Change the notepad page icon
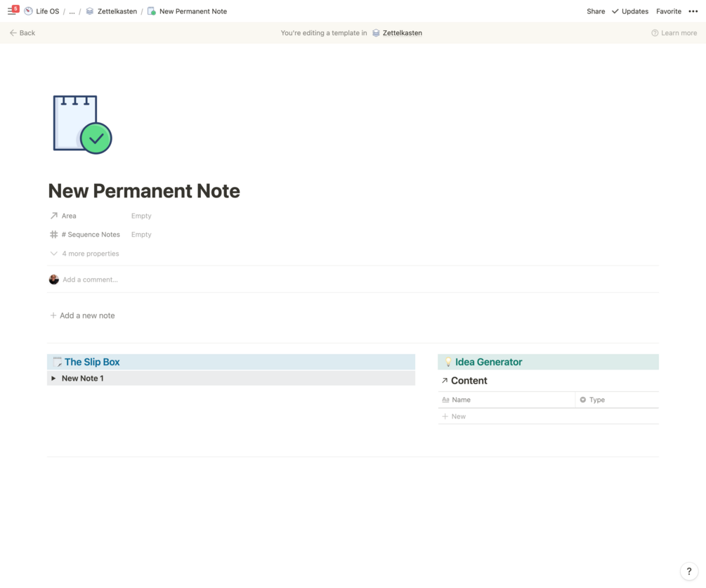 tap(82, 125)
